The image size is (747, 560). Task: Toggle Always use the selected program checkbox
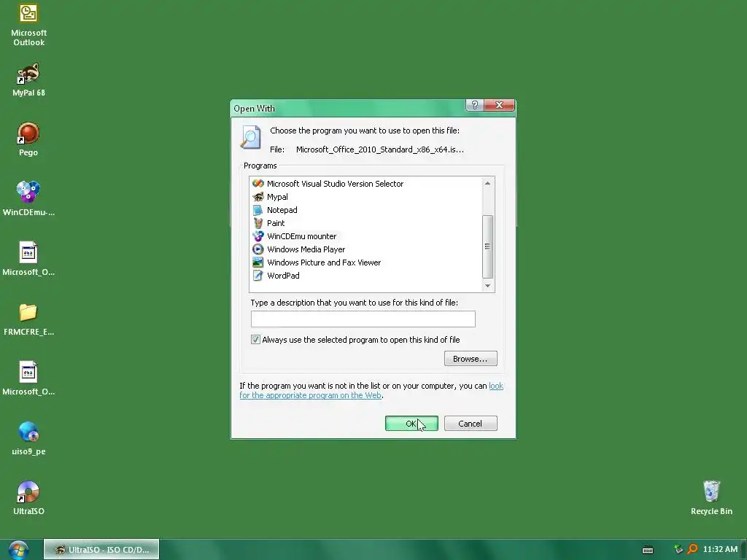click(x=255, y=340)
